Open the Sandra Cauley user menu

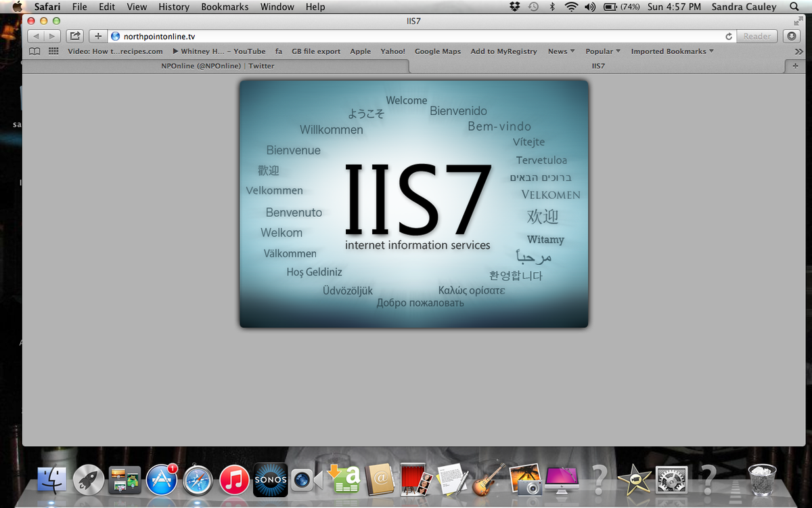tap(744, 7)
